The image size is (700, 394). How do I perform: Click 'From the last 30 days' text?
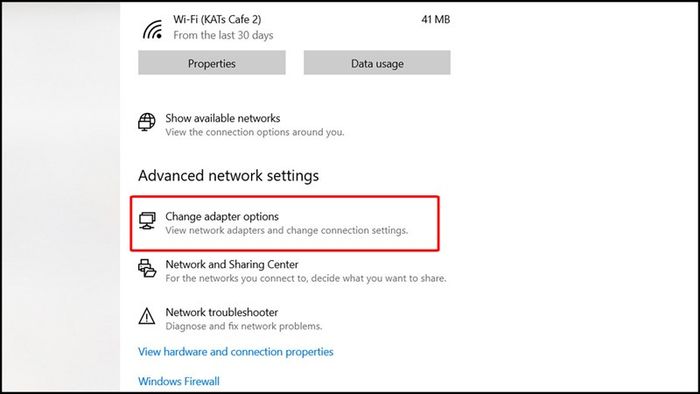pyautogui.click(x=223, y=35)
